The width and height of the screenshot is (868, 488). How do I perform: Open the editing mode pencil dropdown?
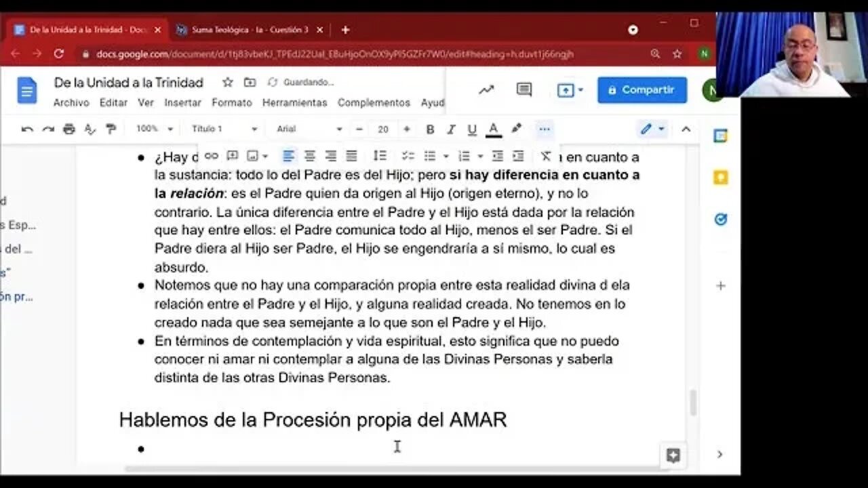click(652, 129)
